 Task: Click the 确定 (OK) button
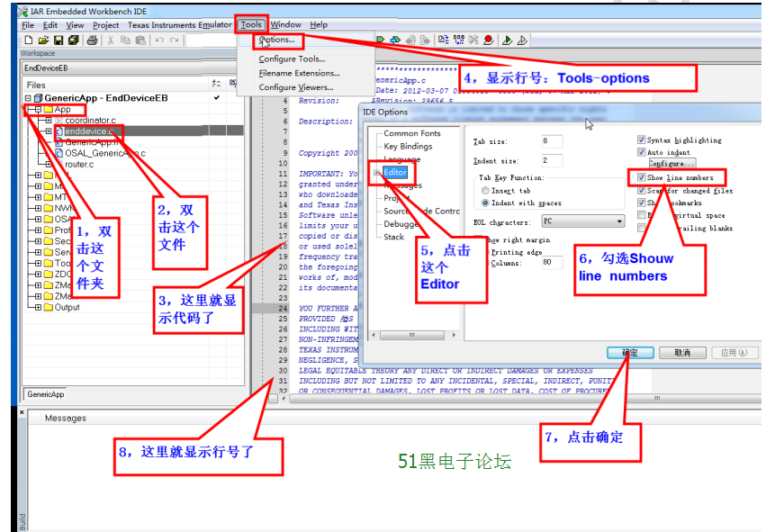(630, 352)
